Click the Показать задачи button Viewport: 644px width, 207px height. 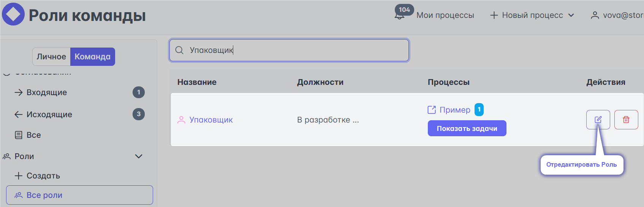pos(467,128)
